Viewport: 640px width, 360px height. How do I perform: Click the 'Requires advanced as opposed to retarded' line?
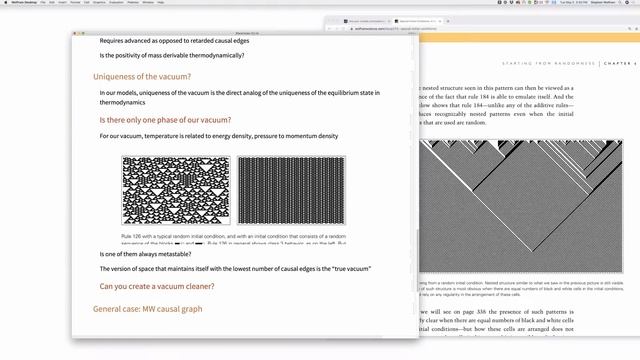point(174,41)
